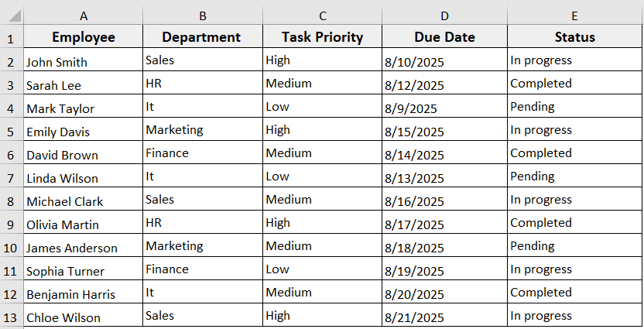
Task: Select the John Smith cell
Action: (83, 61)
